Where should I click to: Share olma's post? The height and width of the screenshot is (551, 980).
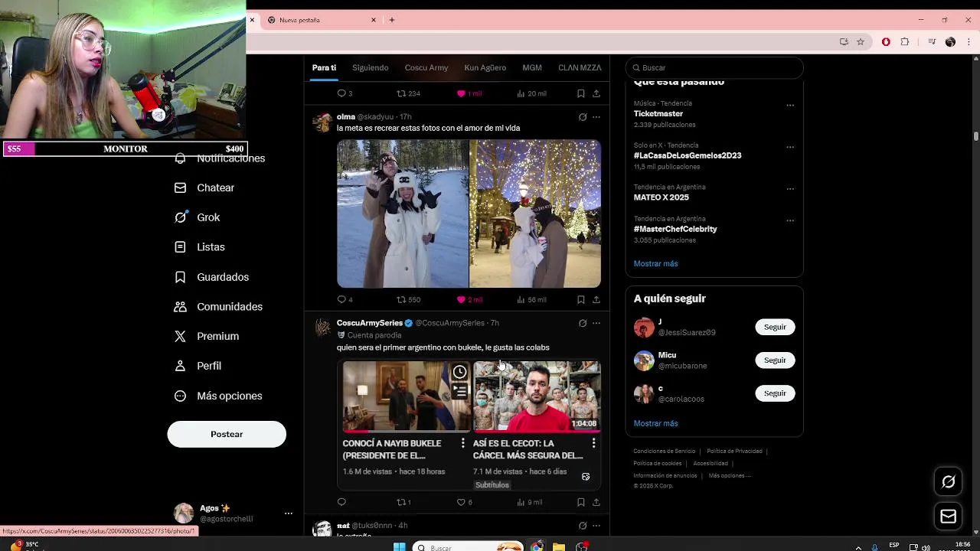(x=596, y=299)
